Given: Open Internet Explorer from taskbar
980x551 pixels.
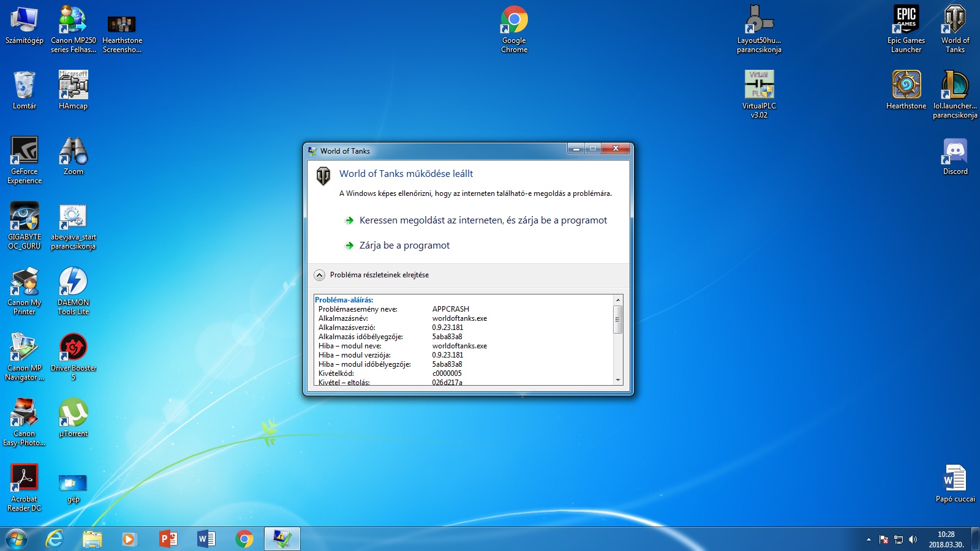Looking at the screenshot, I should pos(55,539).
